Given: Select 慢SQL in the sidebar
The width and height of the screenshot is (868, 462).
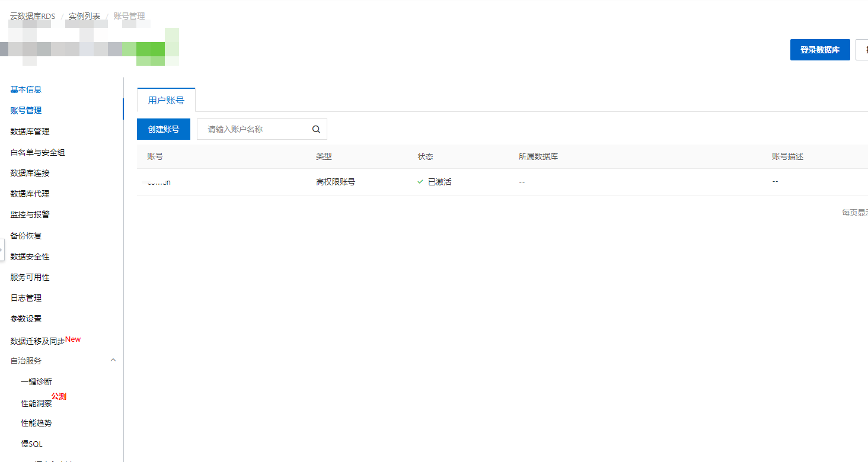Looking at the screenshot, I should pos(31,444).
